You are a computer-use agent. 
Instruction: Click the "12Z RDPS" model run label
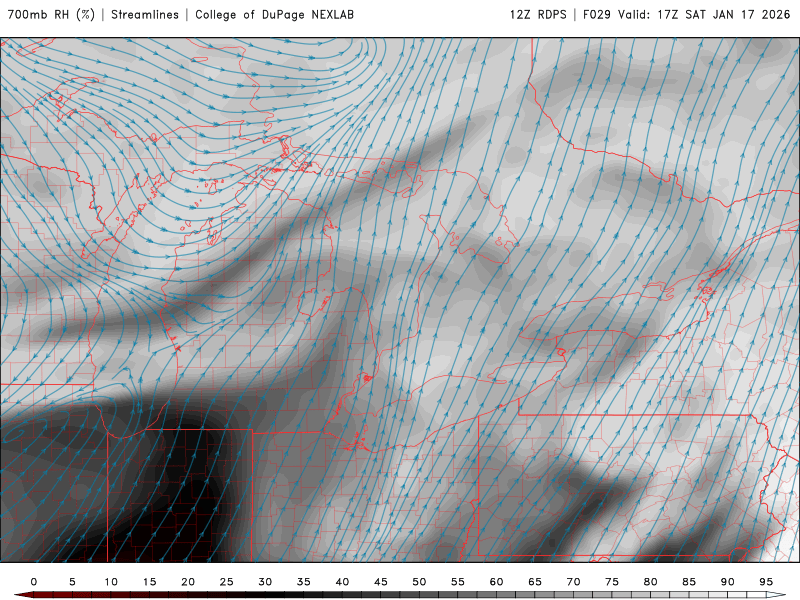tap(538, 14)
